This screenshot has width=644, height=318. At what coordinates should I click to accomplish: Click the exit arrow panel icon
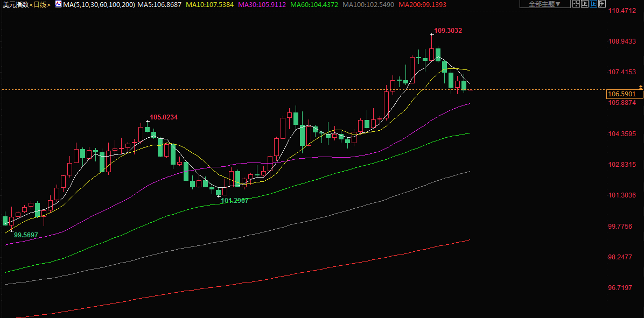pyautogui.click(x=601, y=4)
